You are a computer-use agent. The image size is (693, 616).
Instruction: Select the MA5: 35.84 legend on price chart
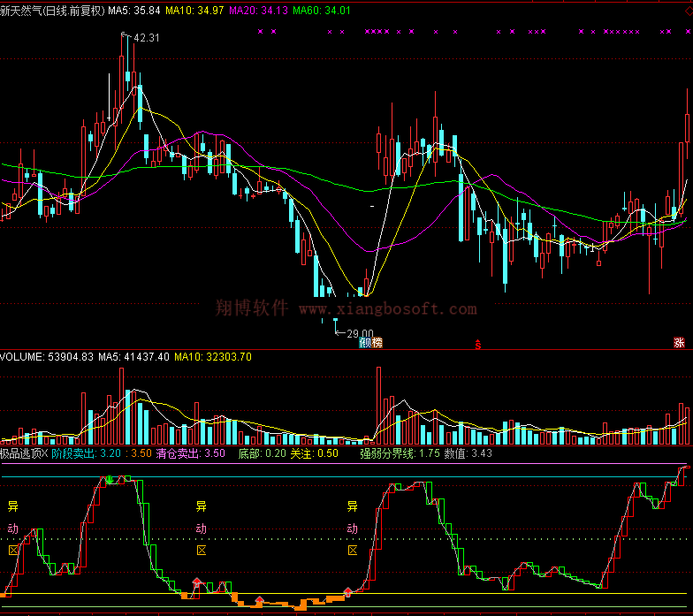pos(134,11)
